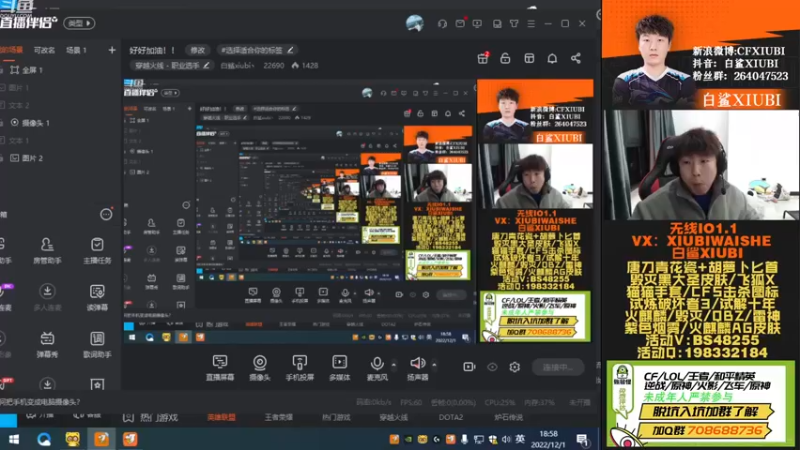This screenshot has height=450, width=800.
Task: Click 修改 to edit room title
Action: [197, 50]
